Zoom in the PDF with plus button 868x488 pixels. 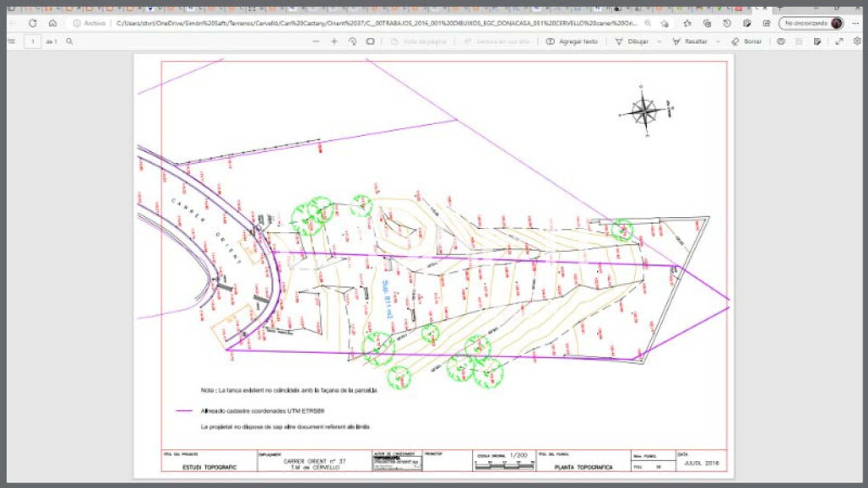(334, 41)
